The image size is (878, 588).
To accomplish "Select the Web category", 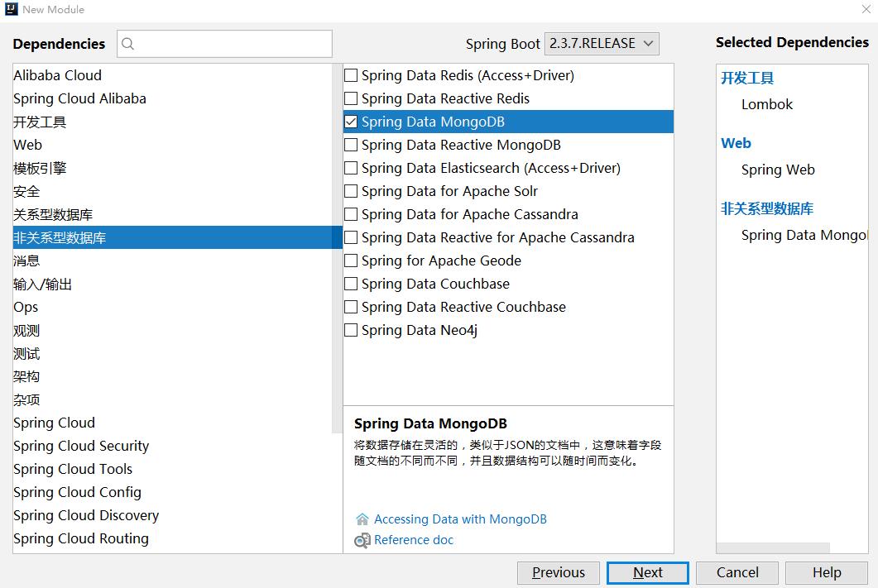I will tap(28, 145).
